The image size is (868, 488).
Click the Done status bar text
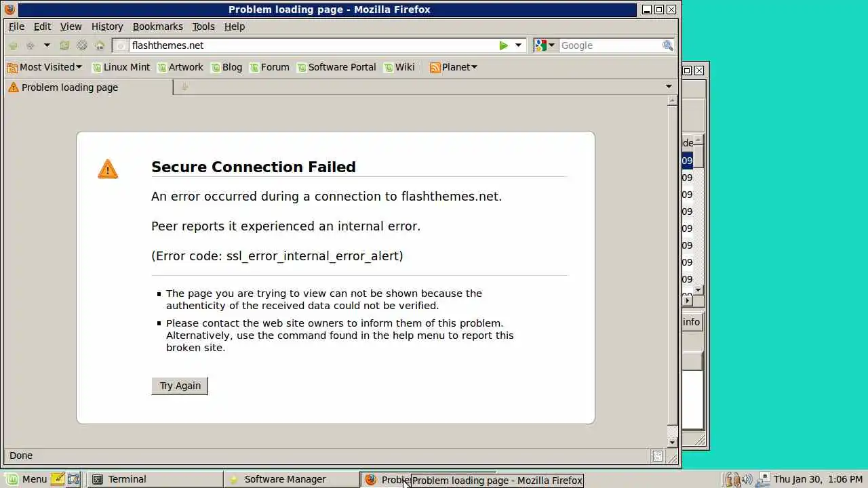(21, 455)
